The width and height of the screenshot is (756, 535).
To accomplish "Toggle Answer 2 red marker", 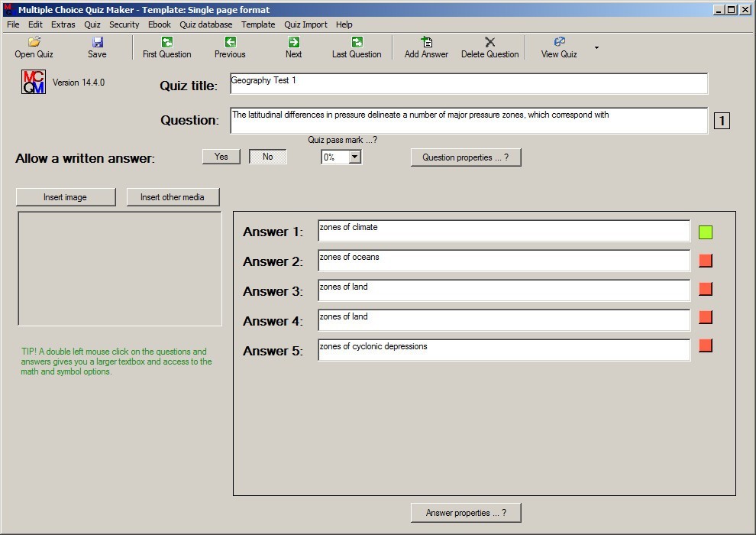I will [706, 261].
